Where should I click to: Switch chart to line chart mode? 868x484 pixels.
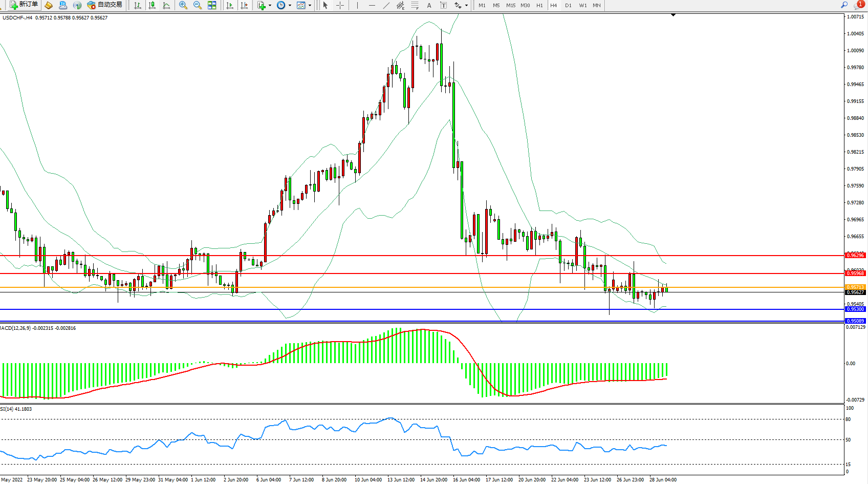tap(166, 5)
